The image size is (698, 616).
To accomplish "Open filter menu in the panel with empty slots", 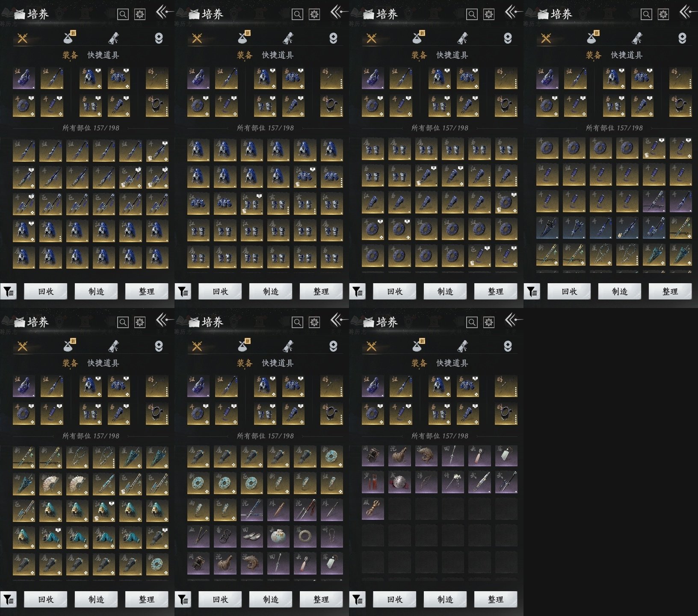I will point(358,600).
